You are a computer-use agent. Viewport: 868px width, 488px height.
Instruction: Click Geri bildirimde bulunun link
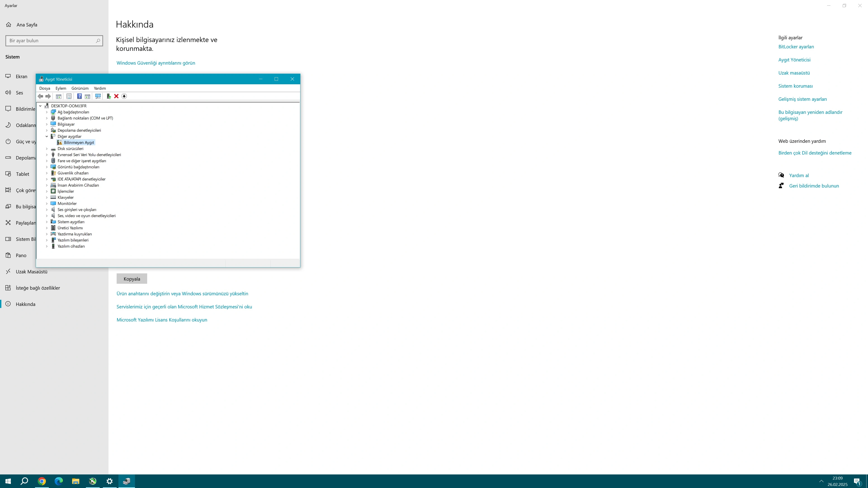tap(814, 186)
